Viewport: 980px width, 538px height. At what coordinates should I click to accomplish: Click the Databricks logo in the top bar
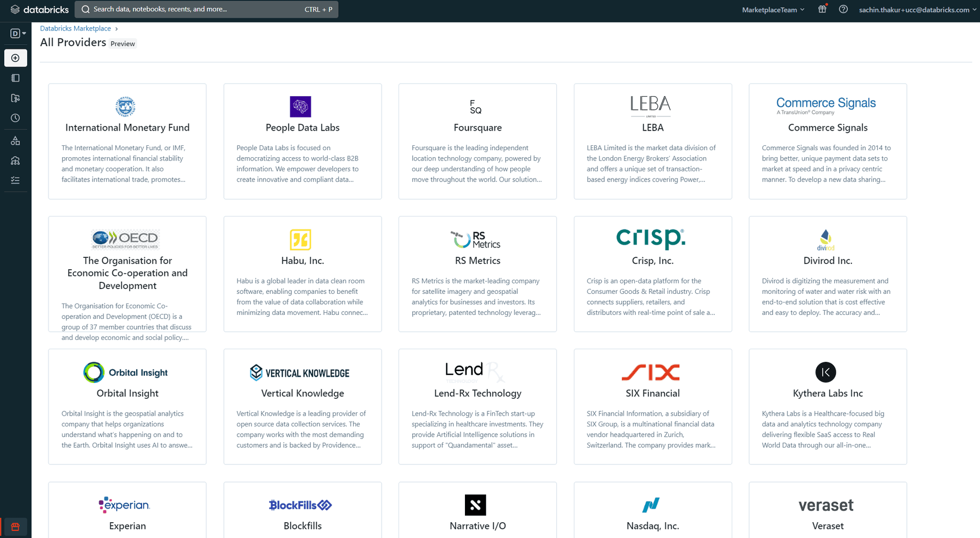40,9
